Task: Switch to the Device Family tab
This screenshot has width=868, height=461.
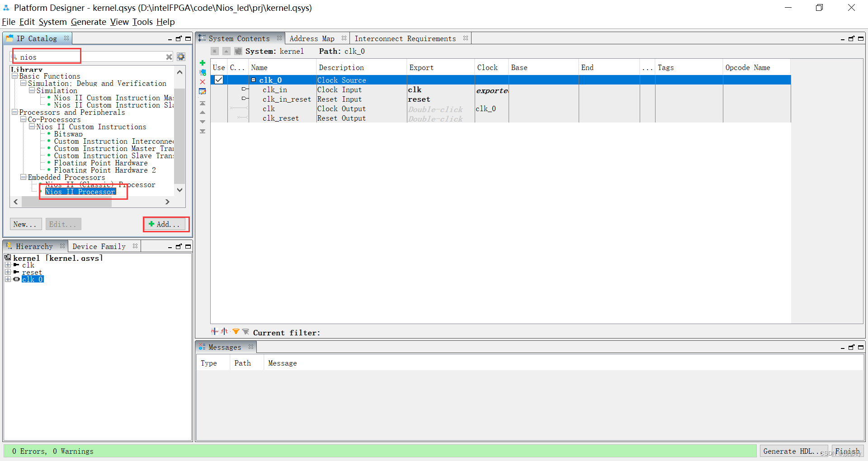Action: click(x=99, y=246)
